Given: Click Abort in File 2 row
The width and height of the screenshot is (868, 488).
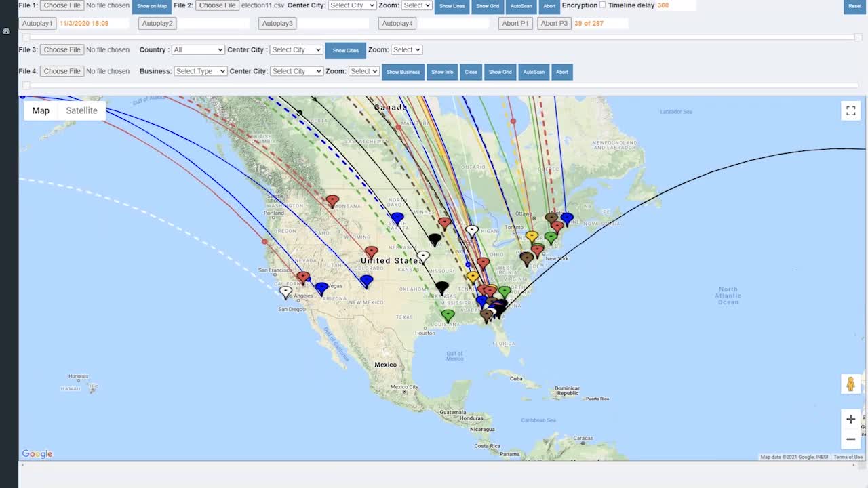Looking at the screenshot, I should coord(549,6).
